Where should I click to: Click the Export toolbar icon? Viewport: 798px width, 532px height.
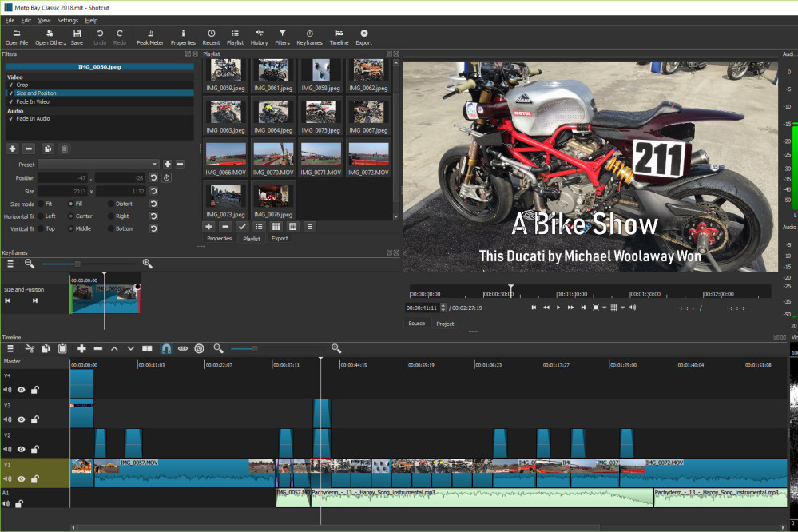coord(364,38)
